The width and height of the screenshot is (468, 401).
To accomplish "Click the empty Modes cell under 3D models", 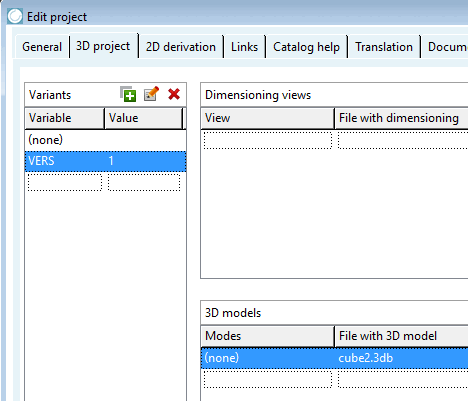I will (268, 379).
